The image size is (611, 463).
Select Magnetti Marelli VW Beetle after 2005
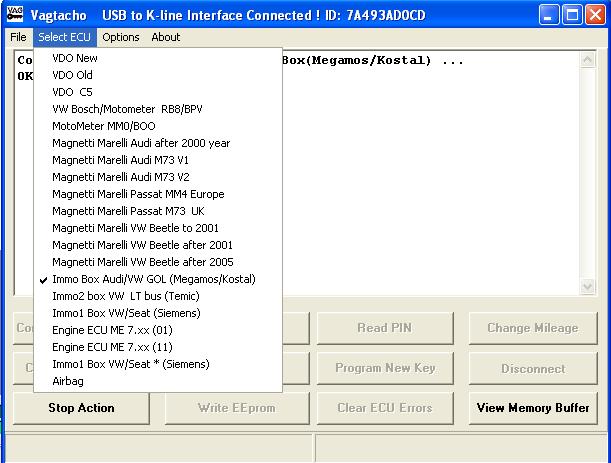point(158,262)
